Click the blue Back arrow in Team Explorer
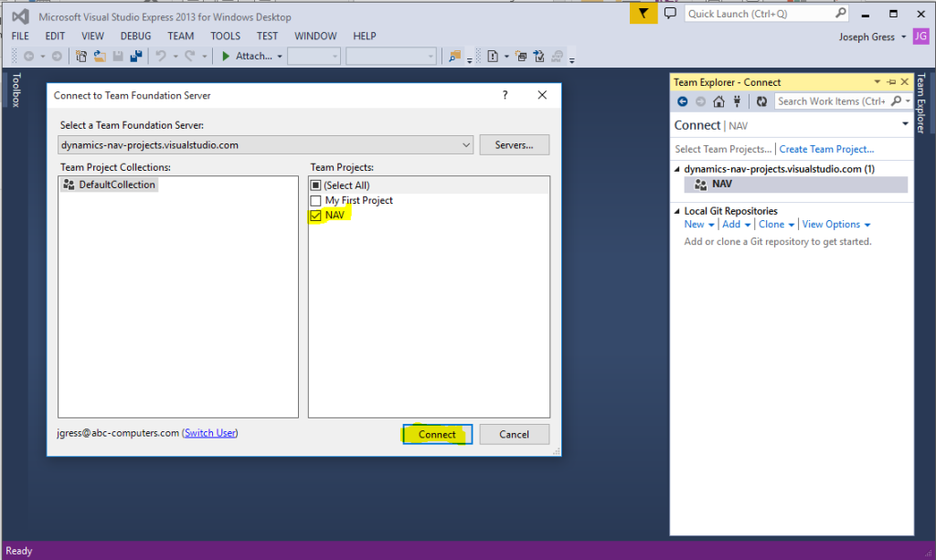Viewport: 936px width, 560px height. tap(683, 100)
